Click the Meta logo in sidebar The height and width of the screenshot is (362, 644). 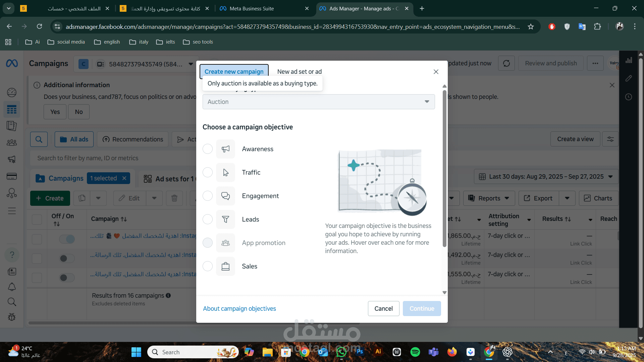pyautogui.click(x=12, y=63)
